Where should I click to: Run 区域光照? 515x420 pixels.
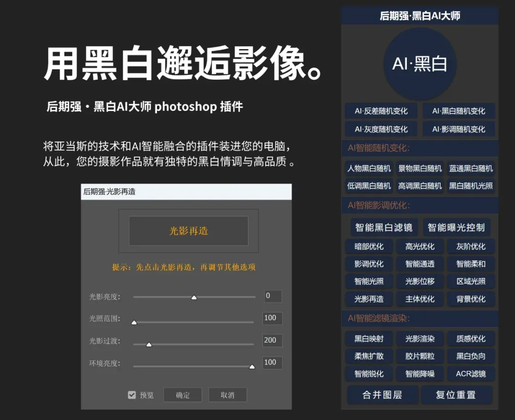click(x=471, y=281)
